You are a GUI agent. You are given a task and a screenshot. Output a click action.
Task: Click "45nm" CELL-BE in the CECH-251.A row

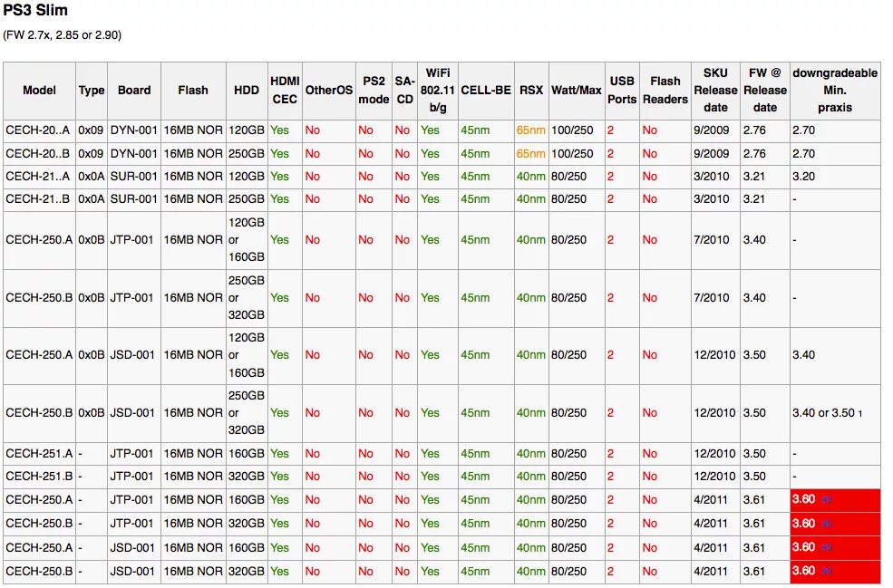(475, 454)
